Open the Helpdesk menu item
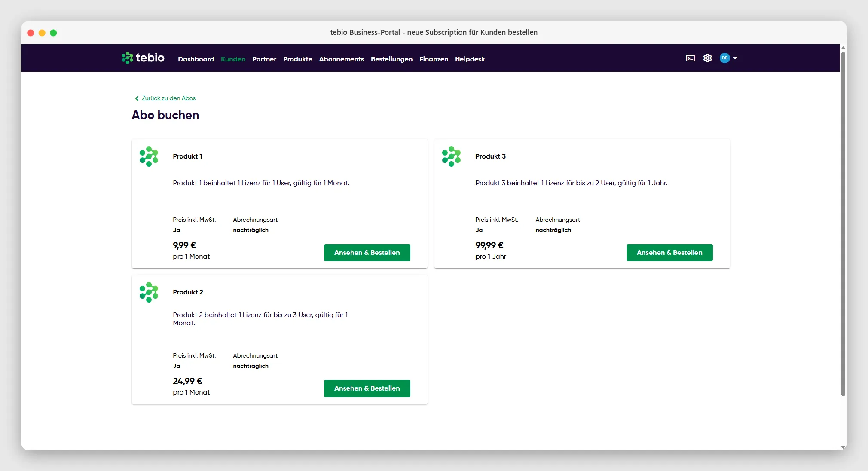Image resolution: width=868 pixels, height=471 pixels. (x=470, y=59)
